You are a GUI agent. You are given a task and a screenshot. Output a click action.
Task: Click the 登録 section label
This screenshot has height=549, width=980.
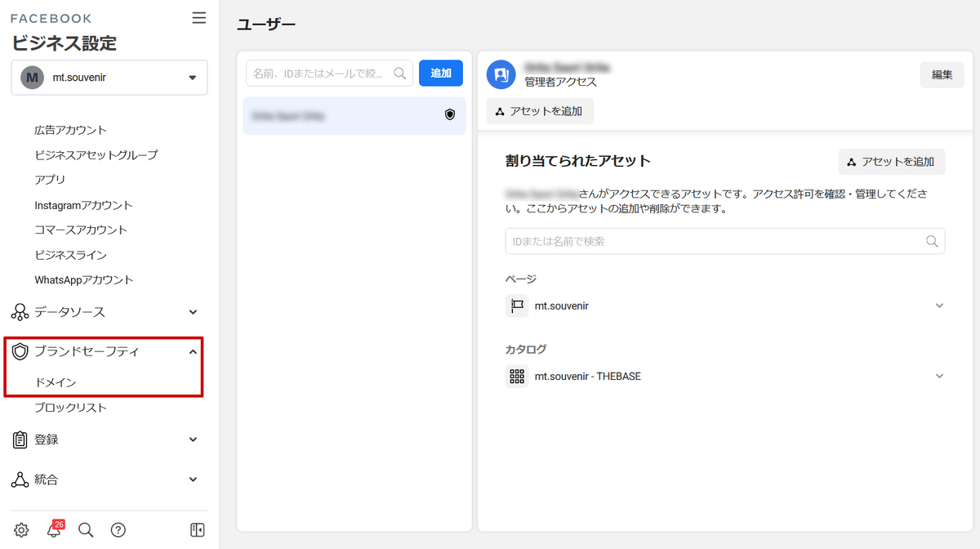[x=47, y=440]
